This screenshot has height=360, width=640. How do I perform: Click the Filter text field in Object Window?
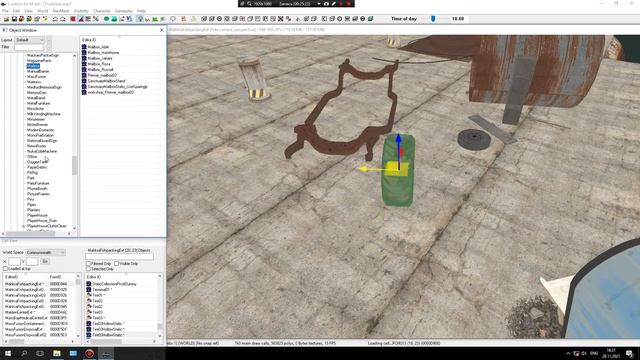point(29,47)
